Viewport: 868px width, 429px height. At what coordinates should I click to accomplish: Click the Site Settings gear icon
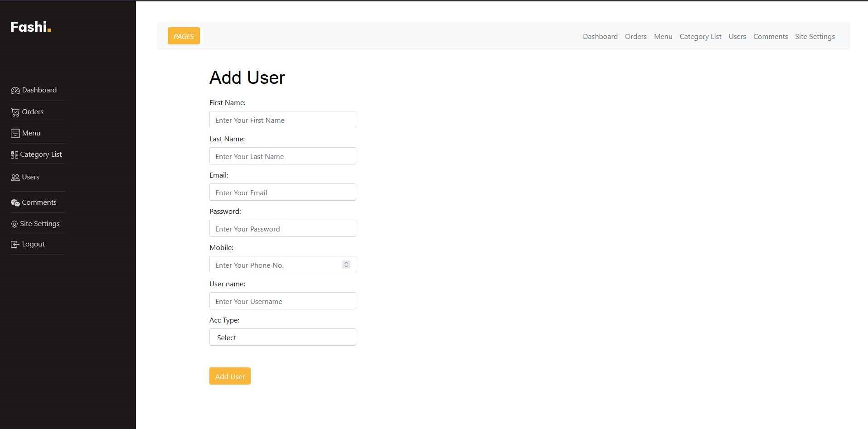tap(15, 224)
